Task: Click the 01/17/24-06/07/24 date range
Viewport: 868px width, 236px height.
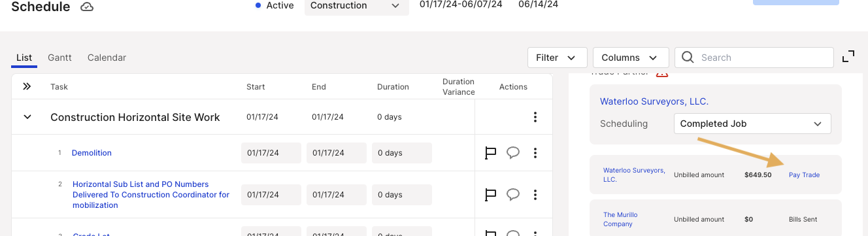Action: click(x=461, y=5)
